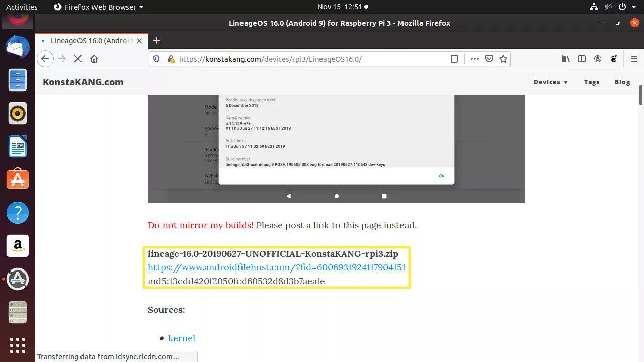Open the Firefox account icon
Viewport: 644px width, 362px height.
pos(598,59)
